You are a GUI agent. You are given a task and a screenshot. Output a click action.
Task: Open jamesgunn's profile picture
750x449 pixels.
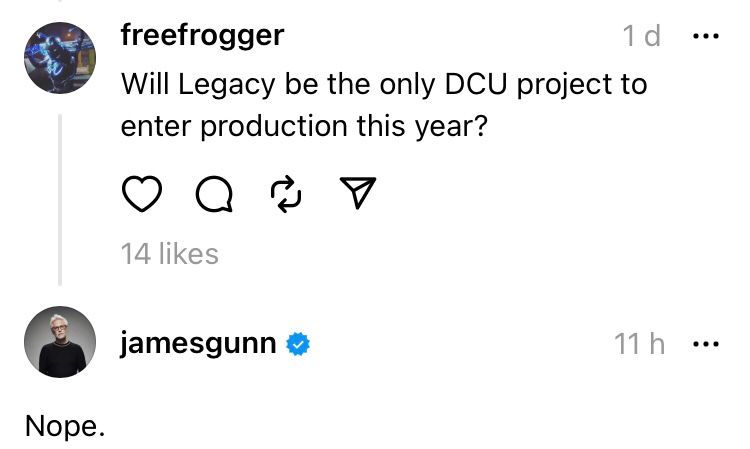click(60, 343)
